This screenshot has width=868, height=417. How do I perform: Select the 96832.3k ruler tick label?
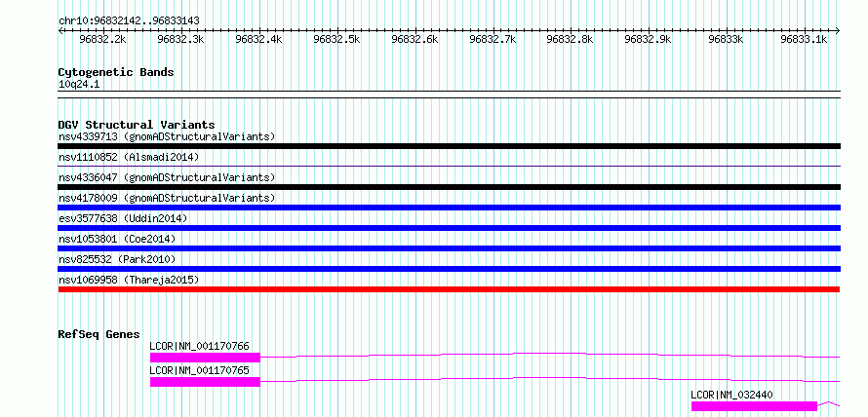181,39
